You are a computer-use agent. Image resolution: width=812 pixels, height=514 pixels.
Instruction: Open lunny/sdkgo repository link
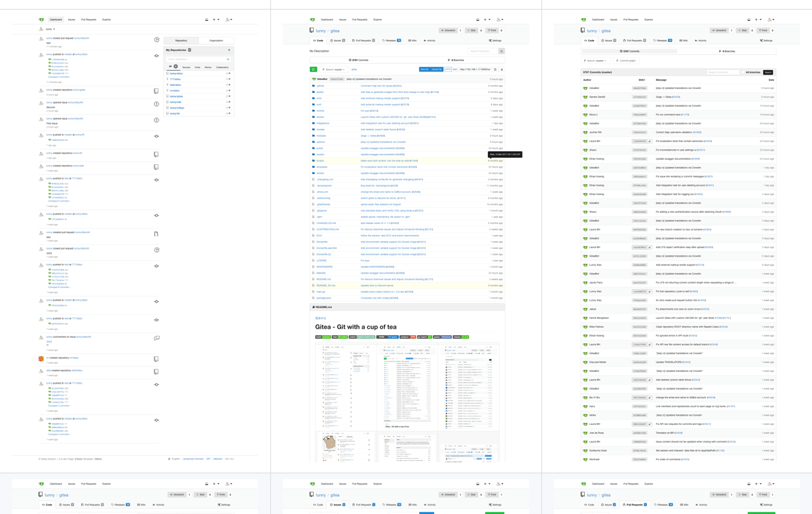pos(177,108)
